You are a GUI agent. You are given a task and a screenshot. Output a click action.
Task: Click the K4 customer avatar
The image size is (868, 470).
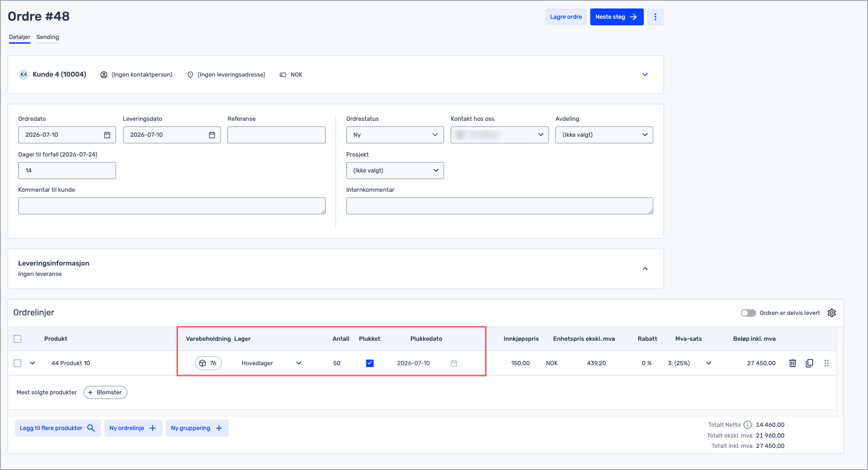pos(23,75)
